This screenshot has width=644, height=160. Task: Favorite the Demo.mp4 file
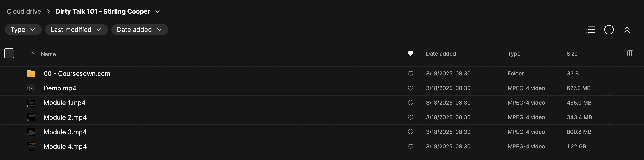pos(410,88)
